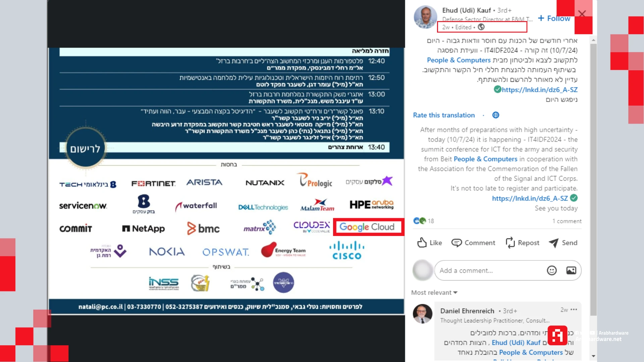Open lnkd.in link in the English translation
The height and width of the screenshot is (362, 644).
click(x=530, y=198)
